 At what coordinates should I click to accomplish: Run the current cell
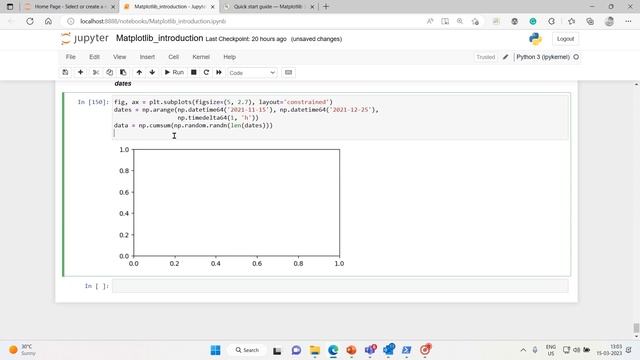point(174,72)
